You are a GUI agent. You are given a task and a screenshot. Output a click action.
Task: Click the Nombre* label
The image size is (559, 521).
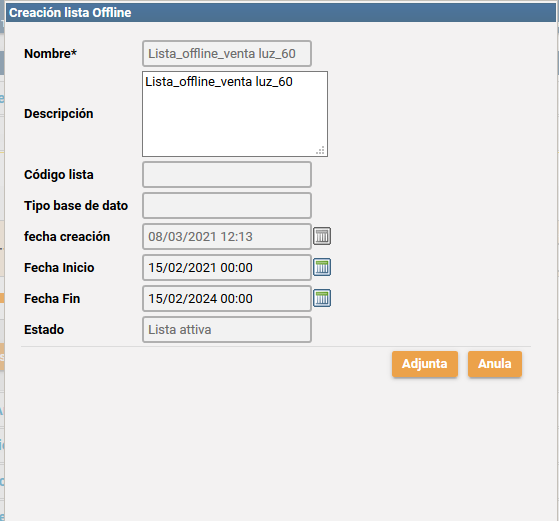[x=50, y=53]
